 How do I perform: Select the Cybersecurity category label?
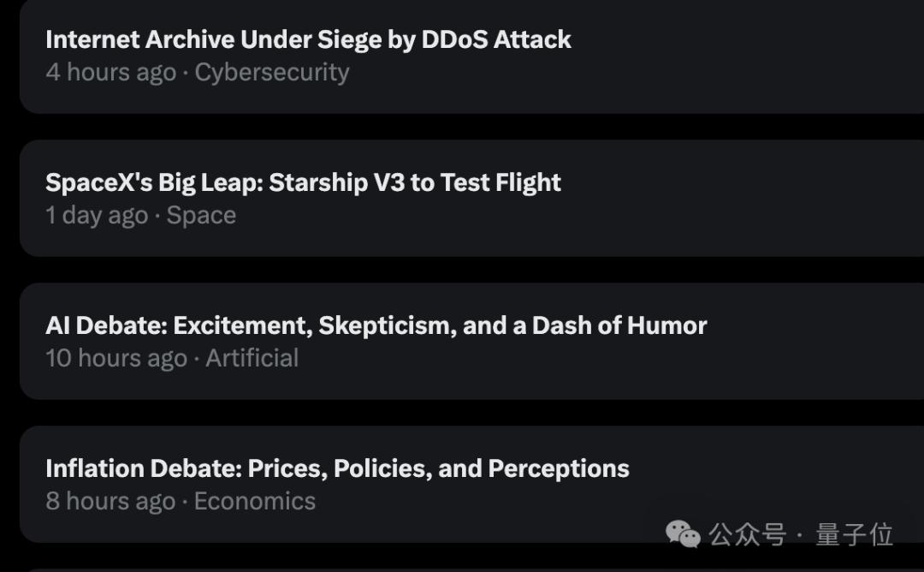[272, 73]
